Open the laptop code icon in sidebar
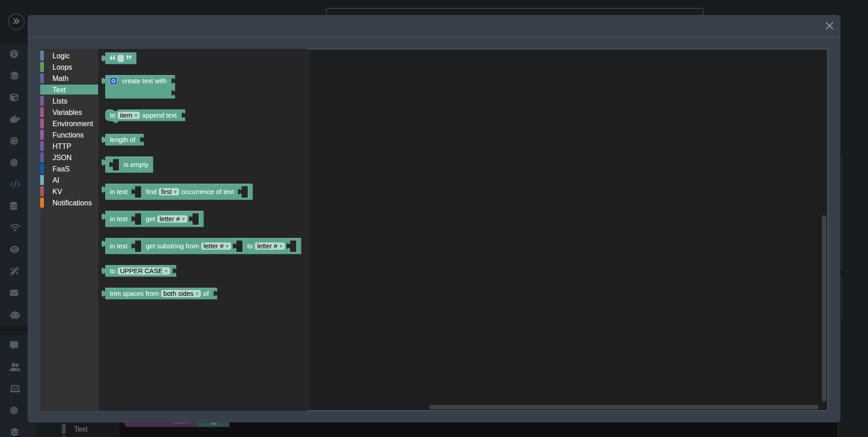868x437 pixels. tap(14, 389)
